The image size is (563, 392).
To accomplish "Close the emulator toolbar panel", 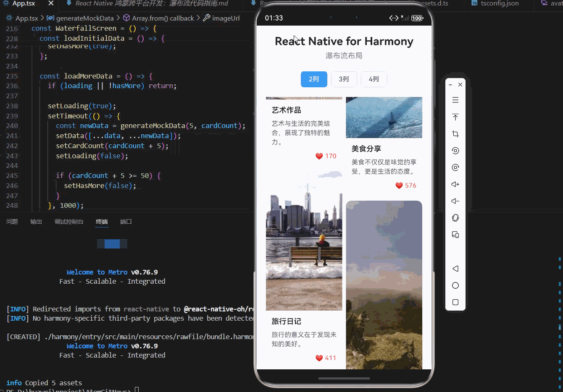I will [460, 85].
